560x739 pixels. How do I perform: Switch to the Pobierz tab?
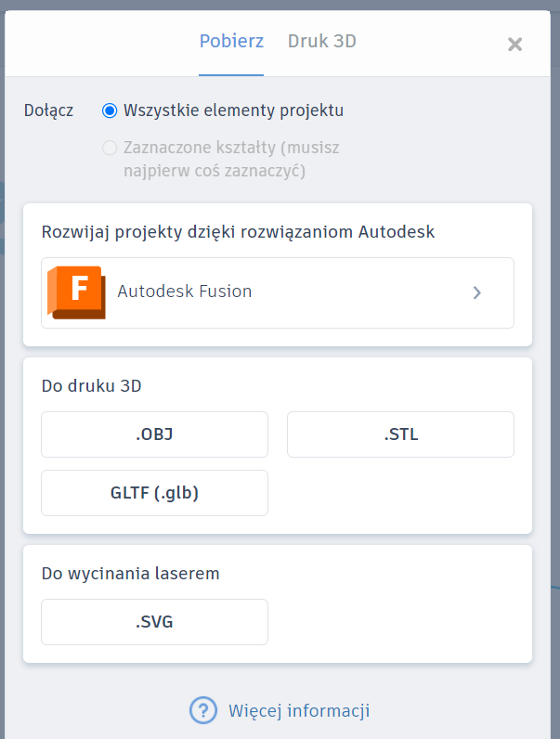231,42
